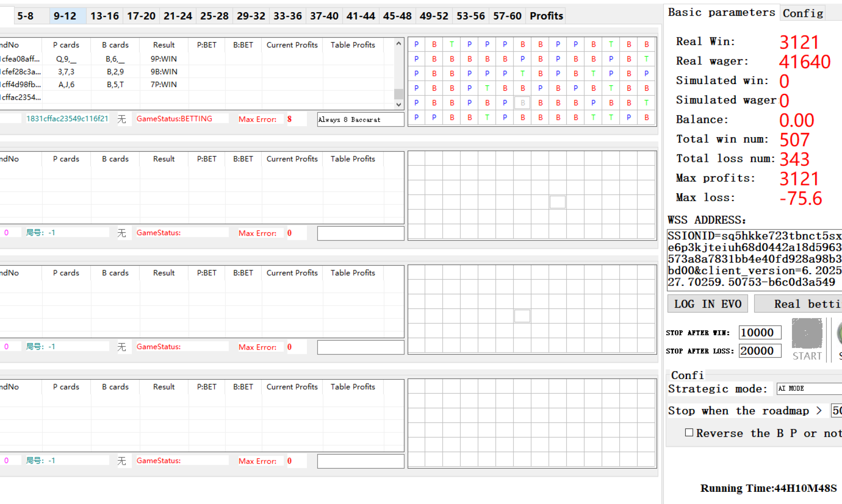Click the 无 icon in third table row
Screen dimensions: 842x504
122,347
